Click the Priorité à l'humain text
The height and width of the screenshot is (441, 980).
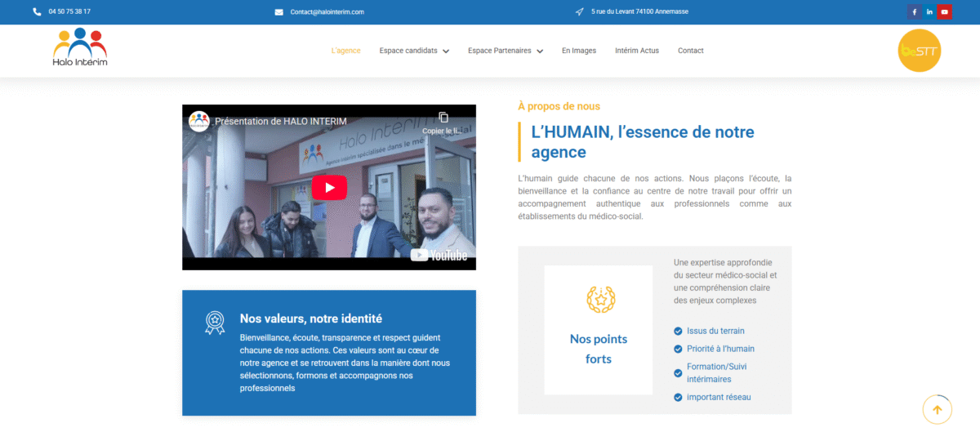[720, 349]
